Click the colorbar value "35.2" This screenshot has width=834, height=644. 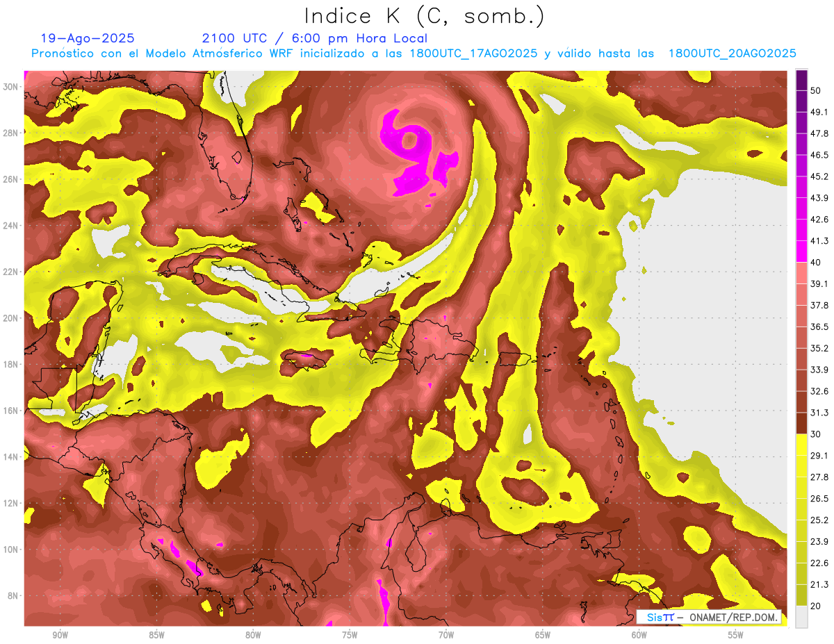(819, 348)
